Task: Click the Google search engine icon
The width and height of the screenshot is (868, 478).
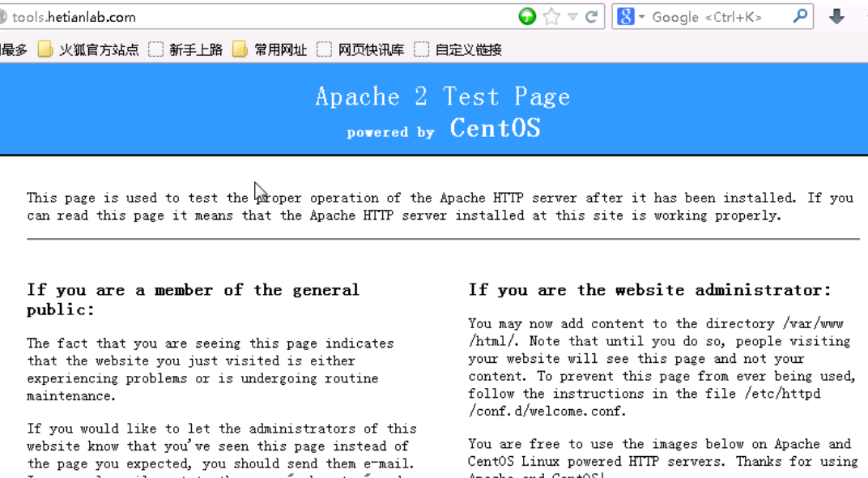Action: coord(626,17)
